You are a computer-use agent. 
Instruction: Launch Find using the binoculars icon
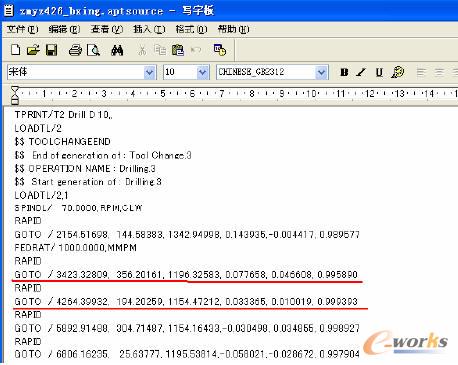(x=117, y=50)
